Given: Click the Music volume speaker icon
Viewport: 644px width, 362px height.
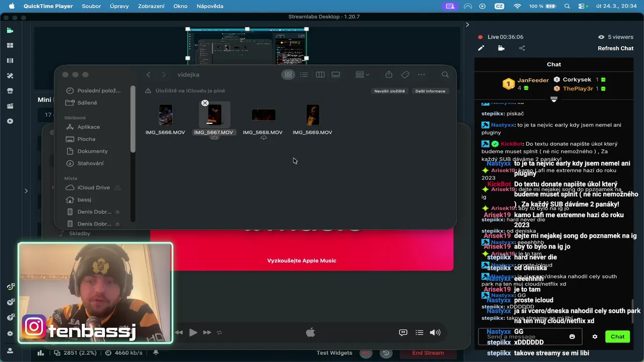Looking at the screenshot, I should click(x=435, y=332).
